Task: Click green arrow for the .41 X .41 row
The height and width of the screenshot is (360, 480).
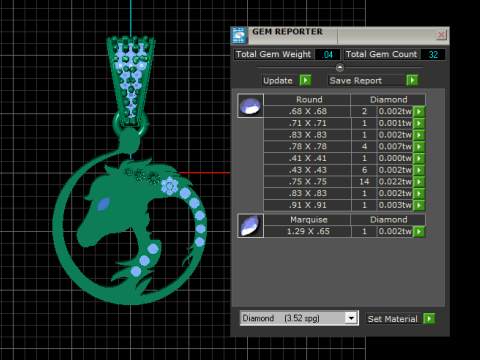Action: tap(419, 158)
